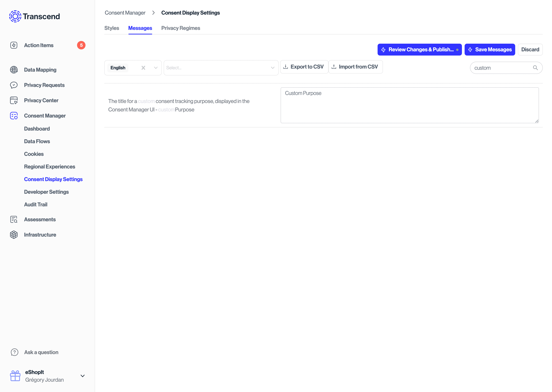
Task: Expand the English language dropdown arrow
Action: click(x=156, y=68)
